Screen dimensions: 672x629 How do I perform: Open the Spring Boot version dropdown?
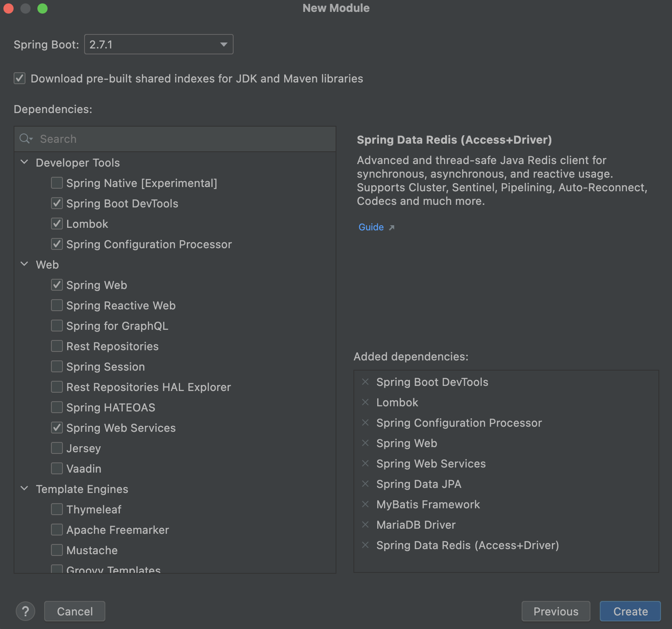coord(159,44)
